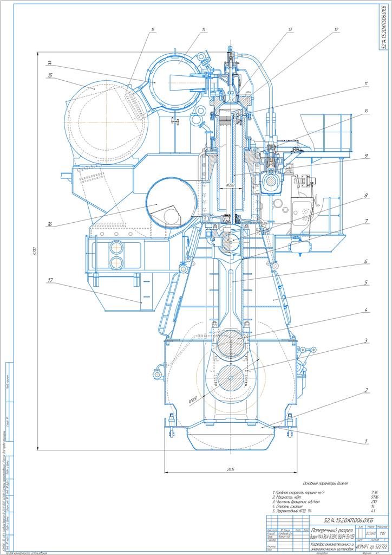Image resolution: width=392 pixels, height=555 pixels.
Task: Click the 'Н.контр.' row in the title block
Action: click(x=288, y=546)
